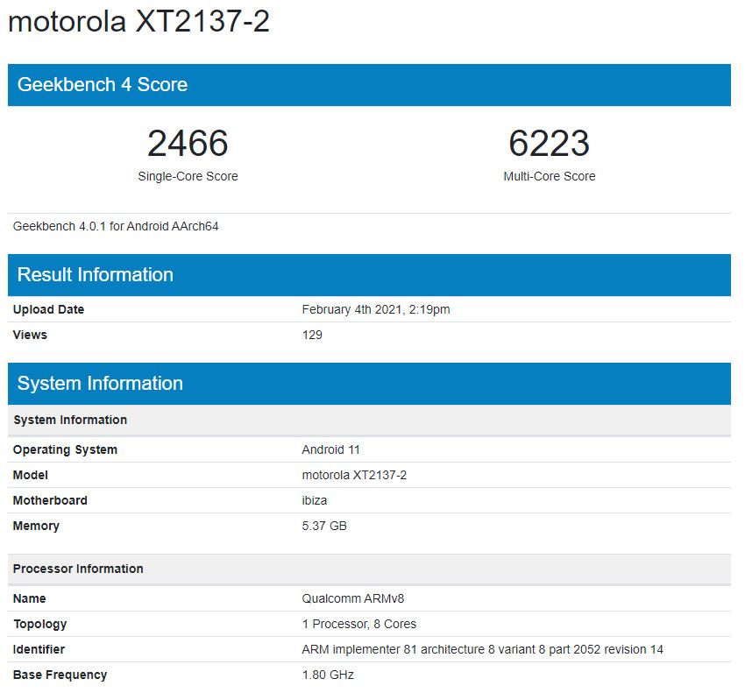The height and width of the screenshot is (700, 745).
Task: Click the motorola XT2137-2 page title
Action: (x=138, y=21)
